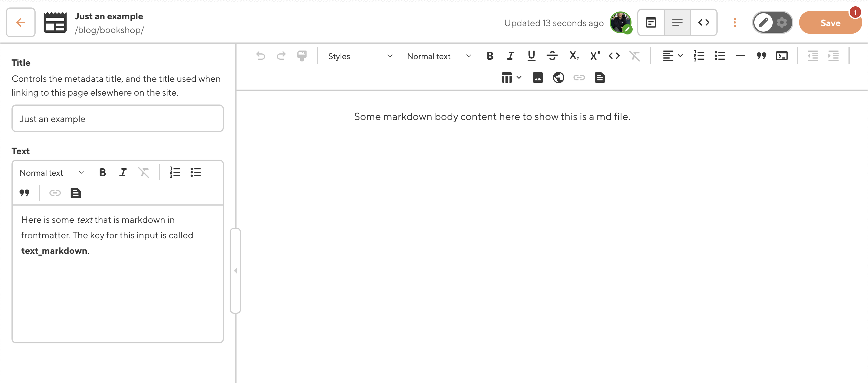Switch to the source code view tab
The width and height of the screenshot is (868, 383).
(704, 23)
